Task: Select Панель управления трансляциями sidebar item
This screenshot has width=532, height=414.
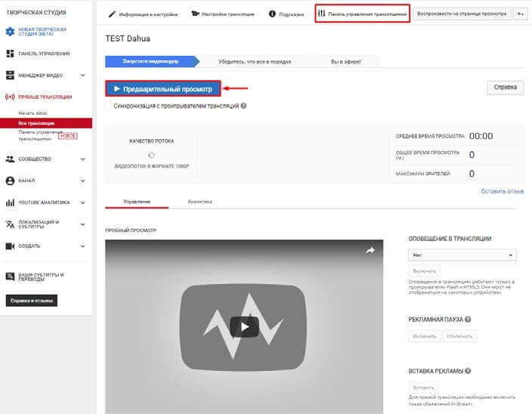Action: pos(40,135)
